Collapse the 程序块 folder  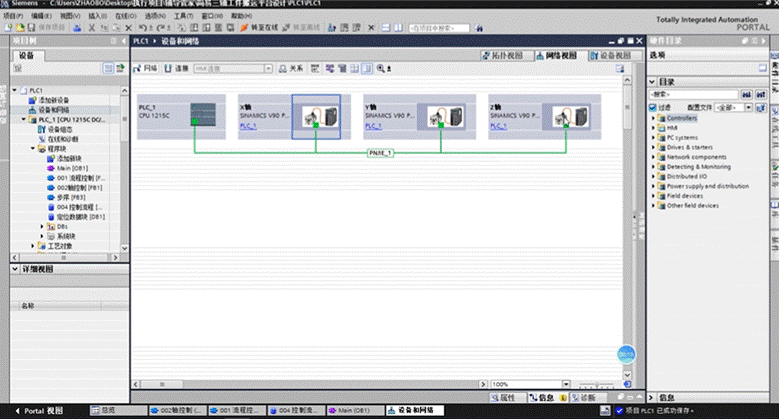pos(33,149)
